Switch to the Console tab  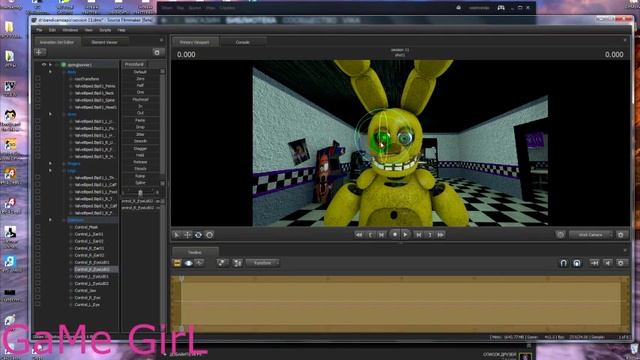(243, 42)
